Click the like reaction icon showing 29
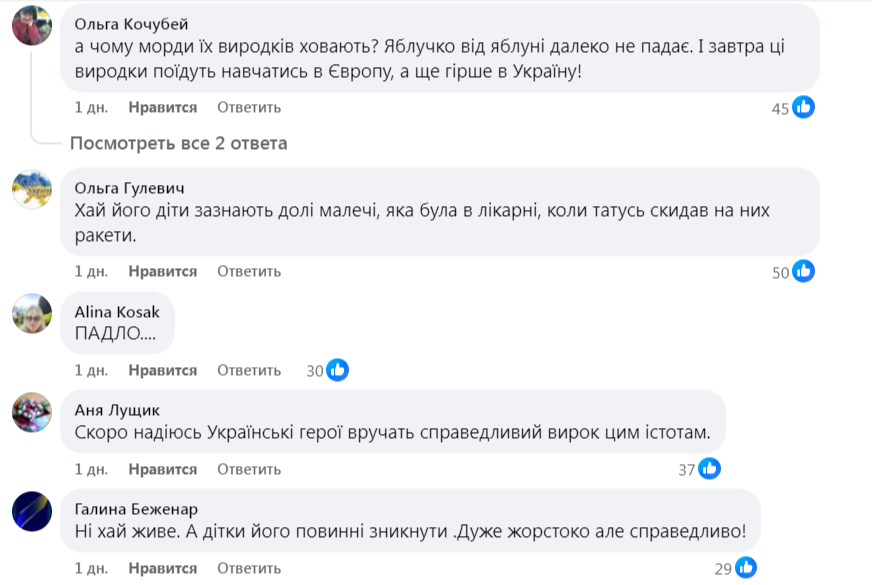872x585 pixels. pos(746,568)
